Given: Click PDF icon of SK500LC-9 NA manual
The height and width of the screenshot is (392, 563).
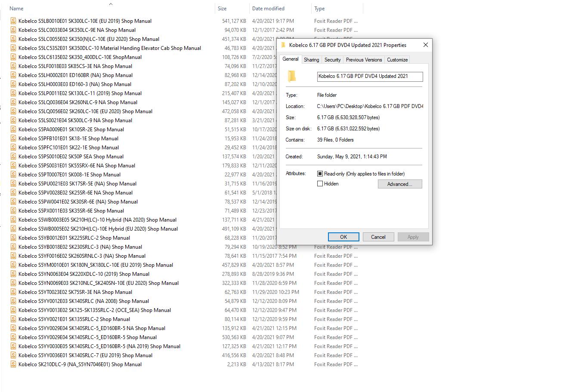Looking at the screenshot, I should [13, 120].
